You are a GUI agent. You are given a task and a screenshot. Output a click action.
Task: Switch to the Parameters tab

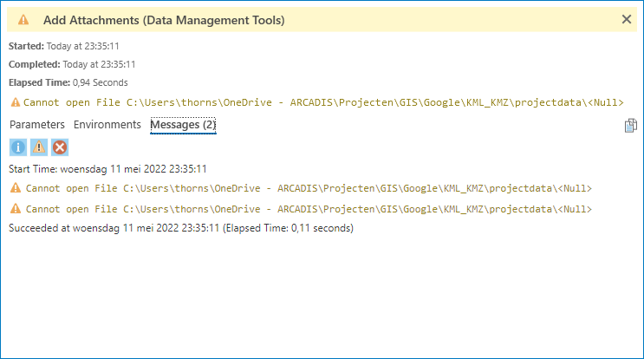point(36,125)
